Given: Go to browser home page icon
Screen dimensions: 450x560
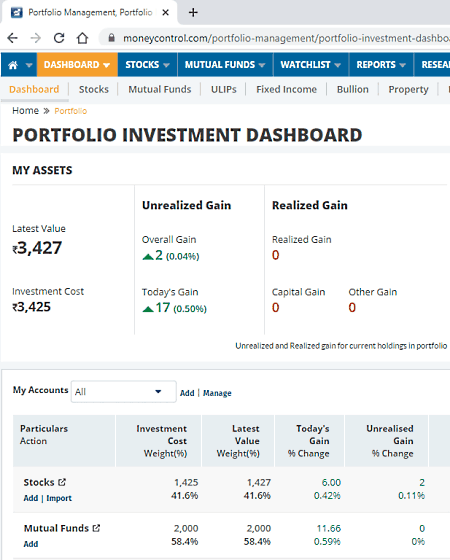Looking at the screenshot, I should (x=82, y=38).
